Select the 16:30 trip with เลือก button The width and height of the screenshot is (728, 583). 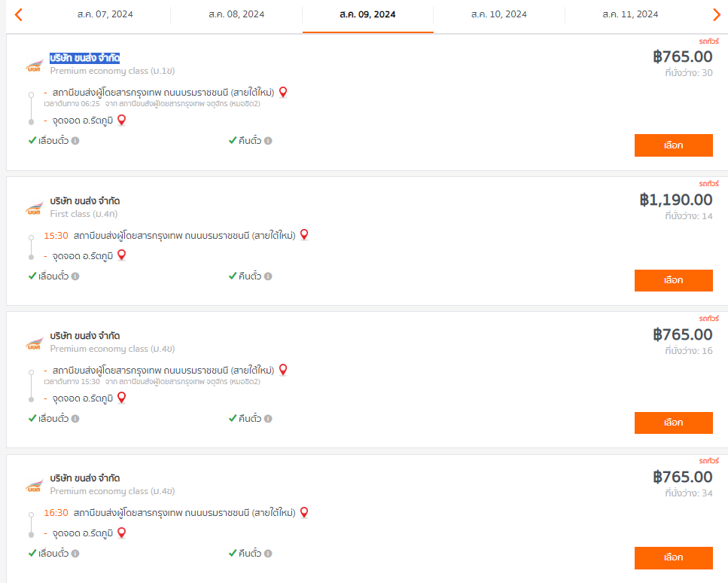[673, 558]
